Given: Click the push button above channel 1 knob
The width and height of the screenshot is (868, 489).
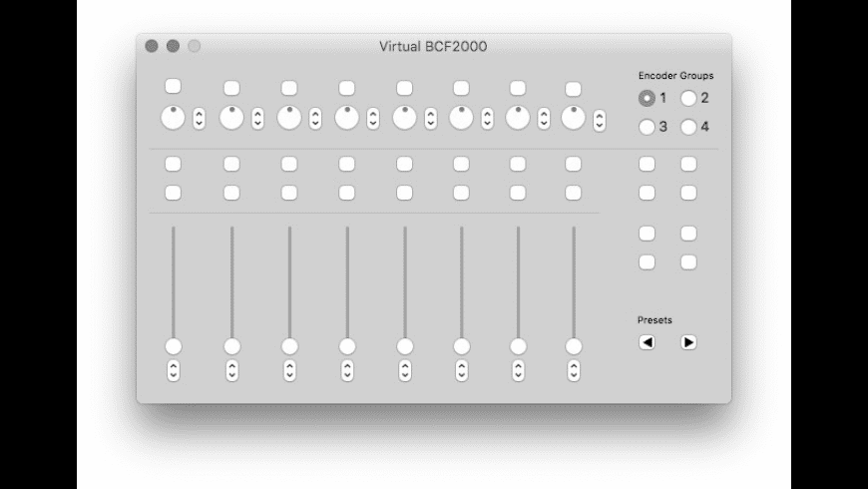Looking at the screenshot, I should [x=173, y=87].
